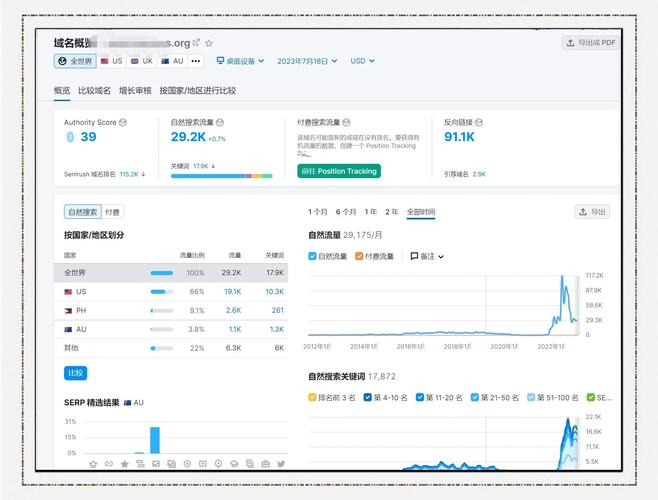
Task: Open the 29.2K organic traffic value
Action: coord(188,137)
